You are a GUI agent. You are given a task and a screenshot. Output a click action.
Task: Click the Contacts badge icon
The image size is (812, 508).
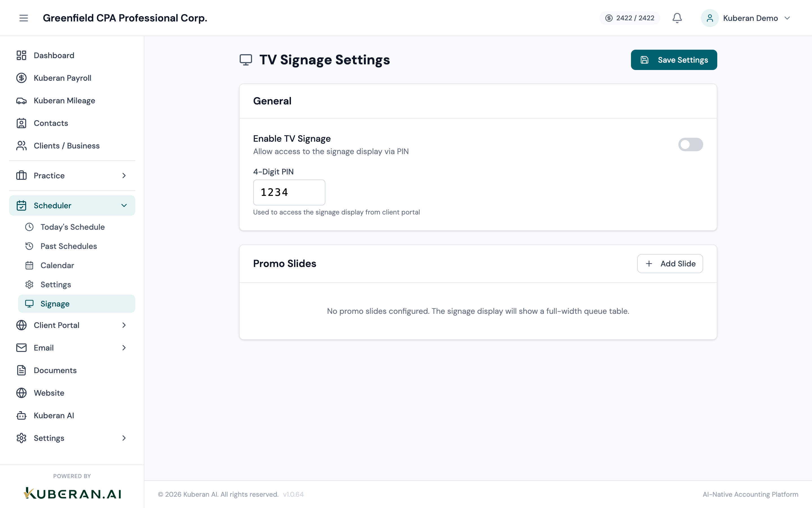coord(21,123)
